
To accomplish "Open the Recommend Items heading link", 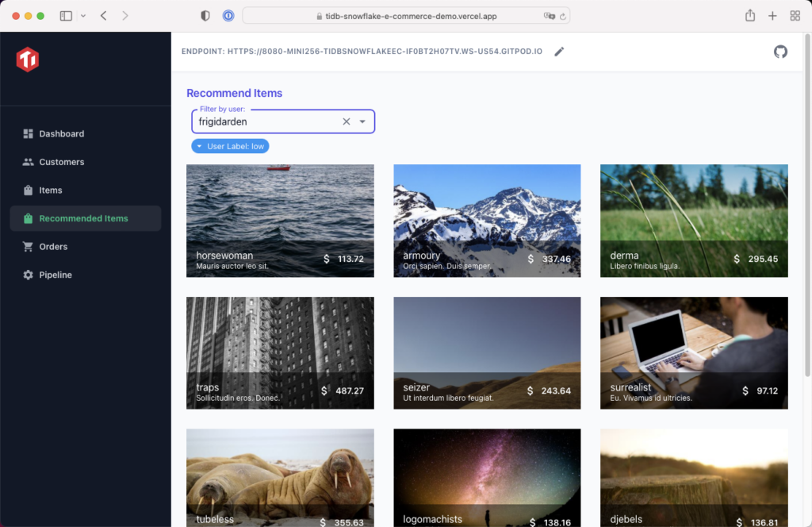I will tap(234, 93).
